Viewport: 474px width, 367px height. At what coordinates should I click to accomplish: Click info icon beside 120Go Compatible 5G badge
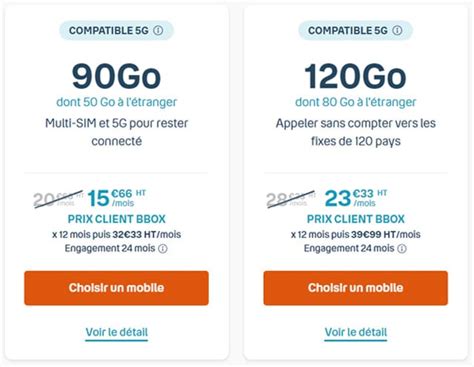coord(397,31)
